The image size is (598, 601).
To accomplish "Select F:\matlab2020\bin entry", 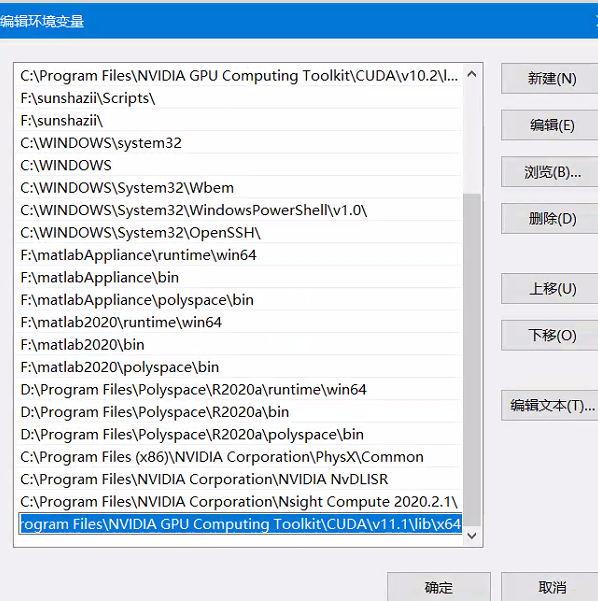I will [238, 345].
